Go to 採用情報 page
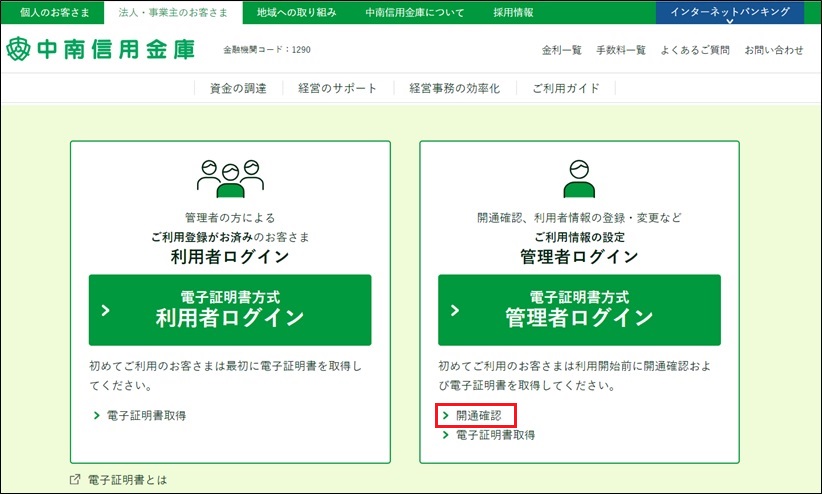822x494 pixels. pyautogui.click(x=513, y=12)
